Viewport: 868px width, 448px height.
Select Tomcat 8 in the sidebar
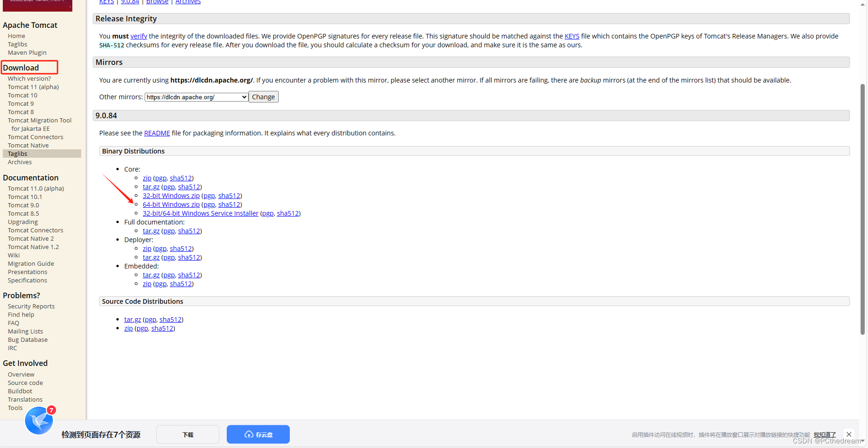(x=21, y=112)
